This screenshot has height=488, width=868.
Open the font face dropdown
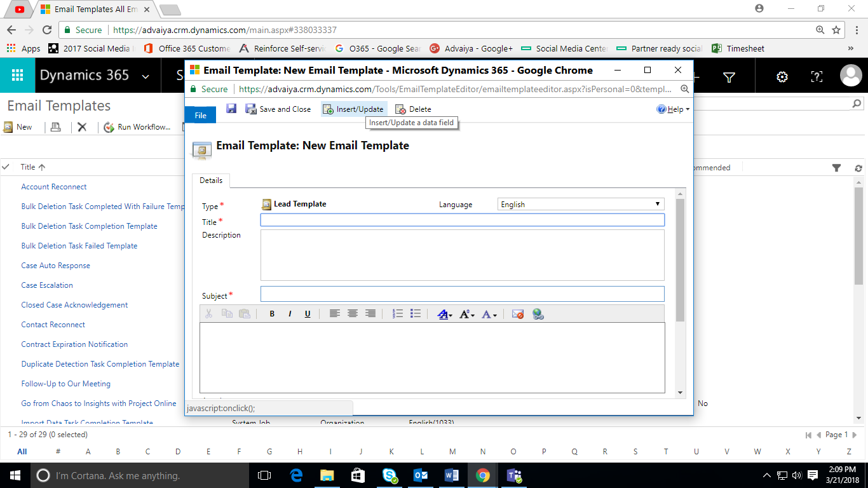pyautogui.click(x=445, y=314)
